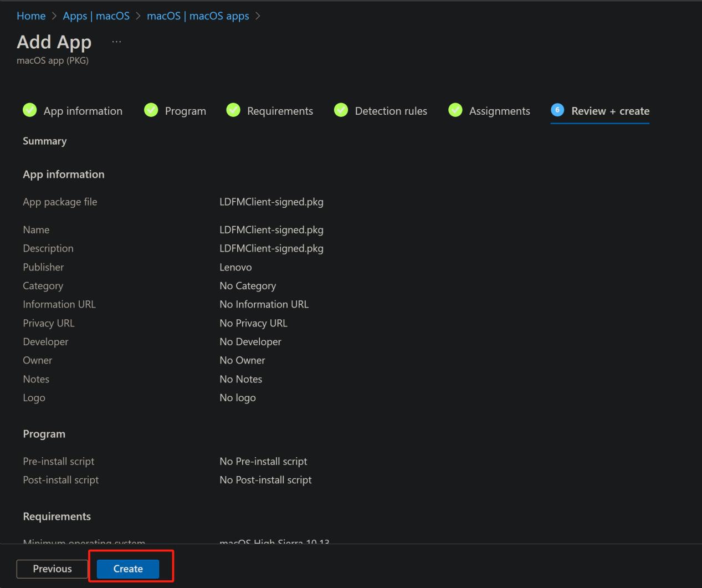Click the green checkmark beside Program
Screen dimensions: 702x588
pyautogui.click(x=151, y=110)
